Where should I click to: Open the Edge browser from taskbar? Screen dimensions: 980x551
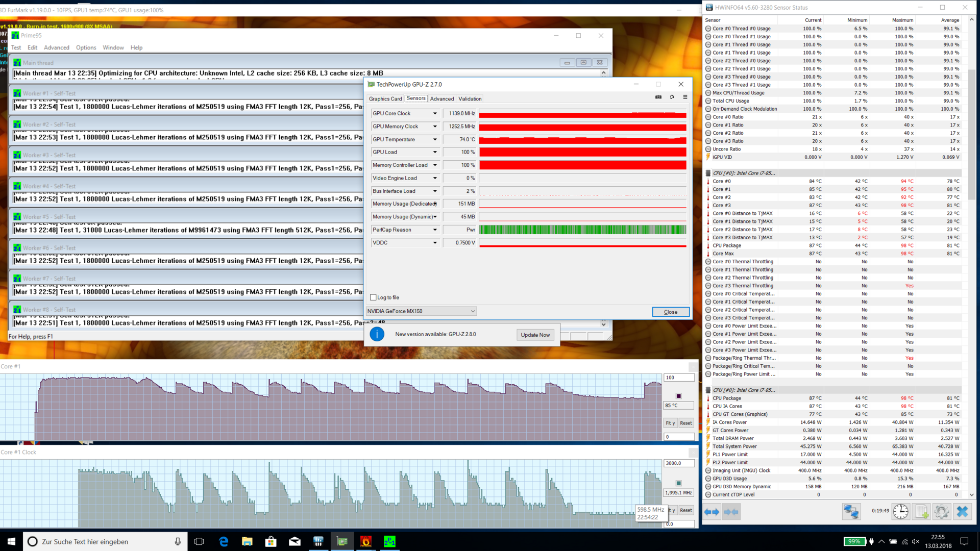click(224, 541)
